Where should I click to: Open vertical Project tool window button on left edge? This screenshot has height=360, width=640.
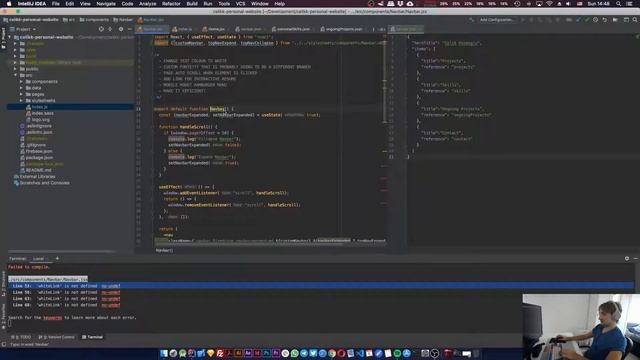pos(3,39)
